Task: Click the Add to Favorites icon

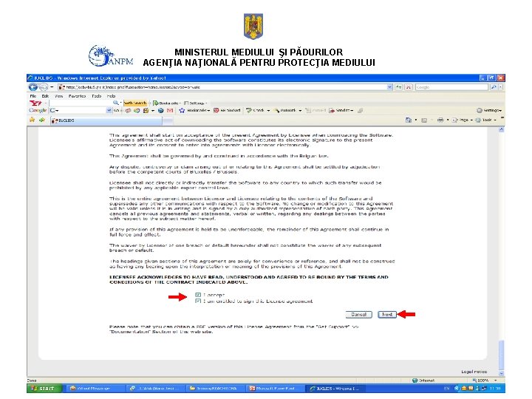Action: coord(42,120)
